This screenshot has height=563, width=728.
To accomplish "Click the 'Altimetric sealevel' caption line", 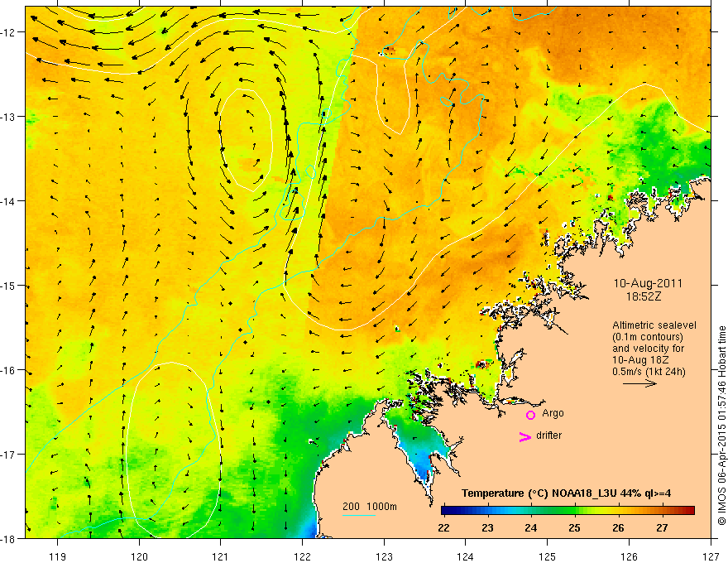I will [654, 325].
